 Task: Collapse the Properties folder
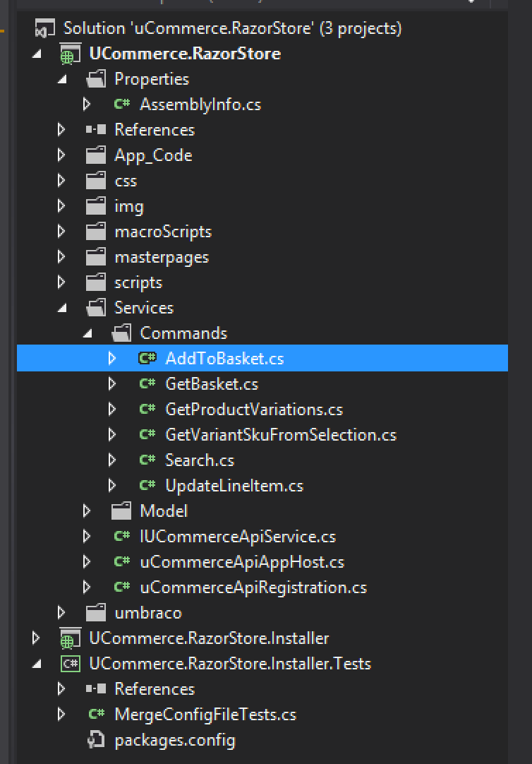coord(62,80)
